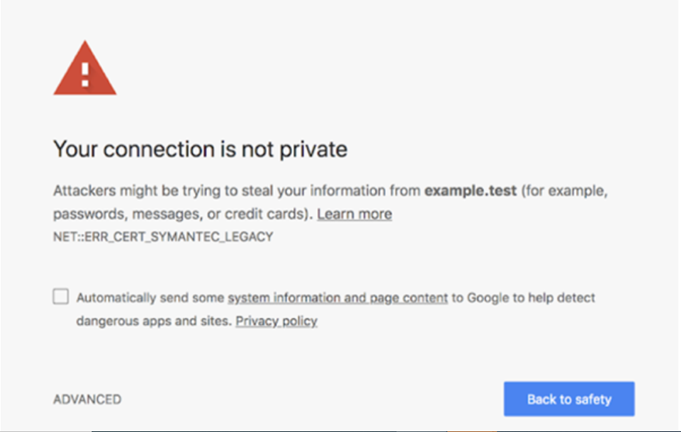Click the exclamation mark inside the triangle
The width and height of the screenshot is (681, 432).
pos(86,74)
